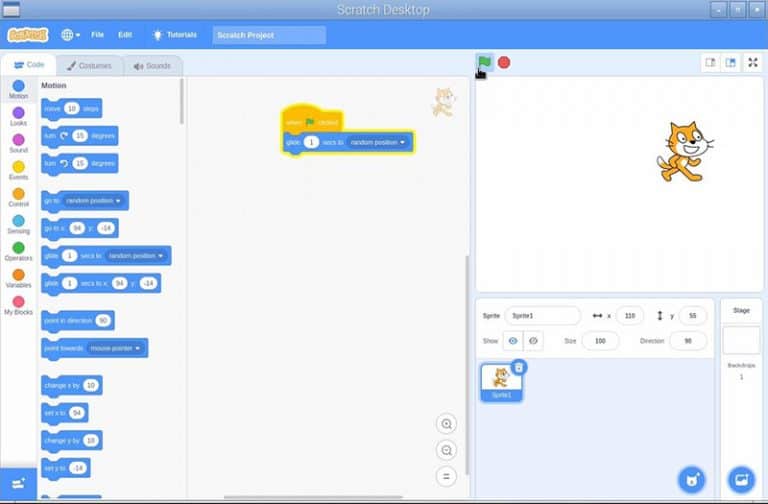
Task: Open the Choose a Backdrop button
Action: (x=741, y=480)
